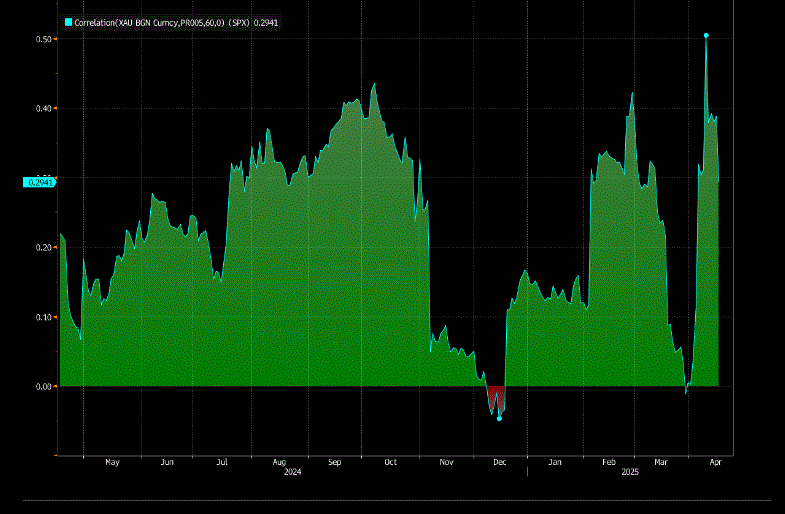Click the 0.10 y-axis label
Screen dimensions: 785x514
point(44,317)
